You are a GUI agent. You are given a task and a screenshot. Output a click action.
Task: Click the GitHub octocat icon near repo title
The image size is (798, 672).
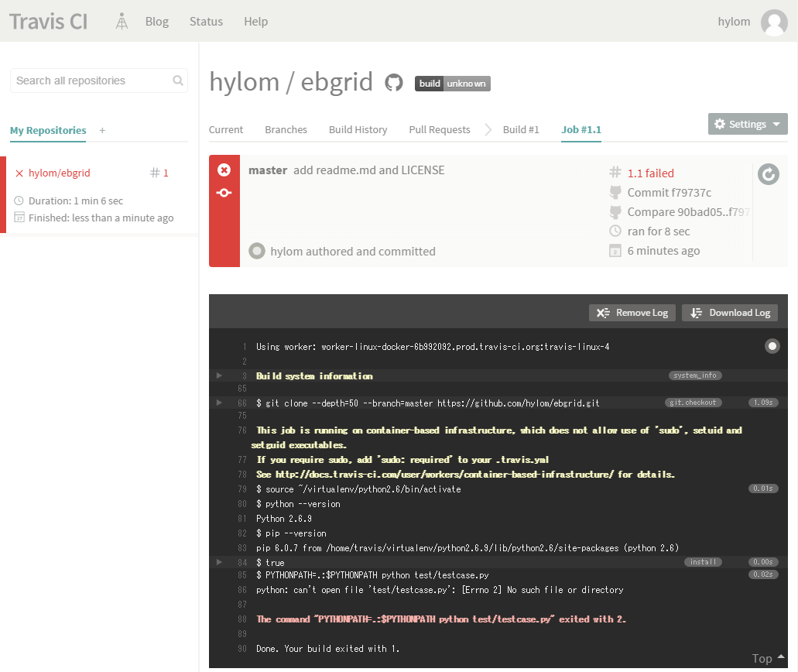click(393, 83)
